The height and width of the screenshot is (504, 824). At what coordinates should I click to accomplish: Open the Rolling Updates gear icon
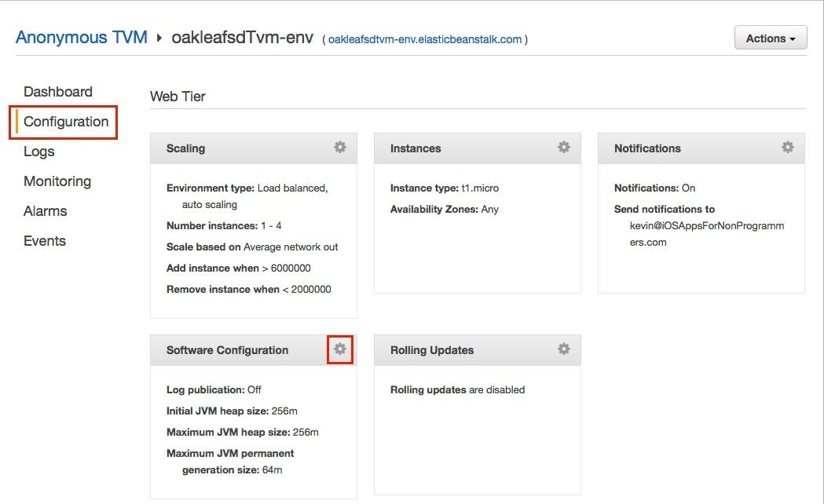[563, 349]
